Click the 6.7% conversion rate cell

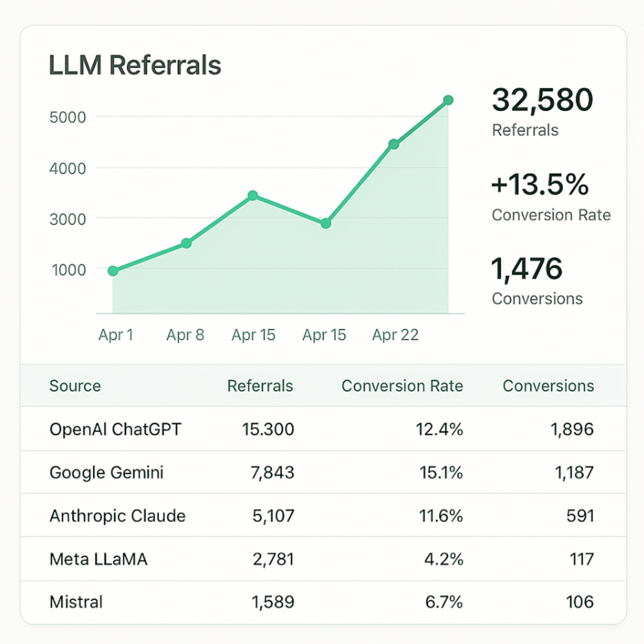[444, 602]
